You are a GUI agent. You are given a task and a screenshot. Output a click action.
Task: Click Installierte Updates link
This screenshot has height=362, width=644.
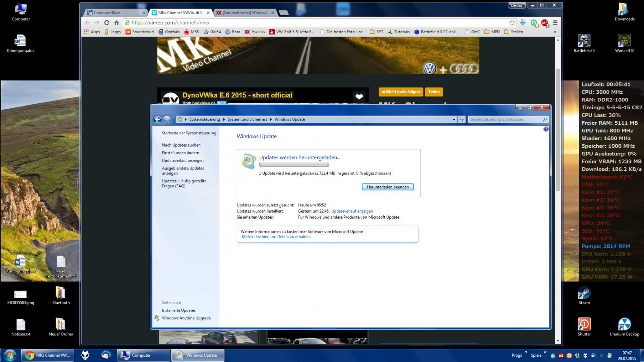point(179,310)
